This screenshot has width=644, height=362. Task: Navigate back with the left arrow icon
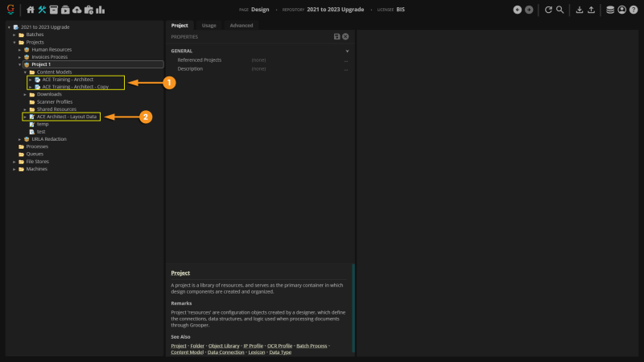pyautogui.click(x=518, y=10)
